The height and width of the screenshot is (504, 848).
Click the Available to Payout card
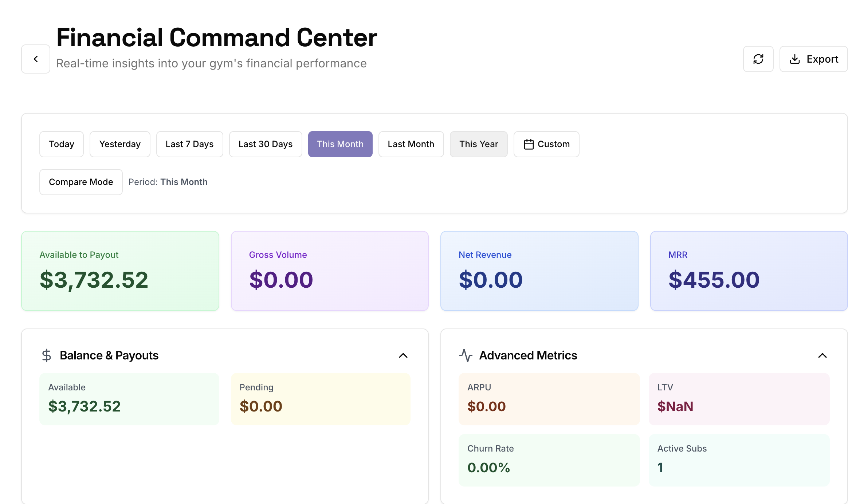coord(120,271)
